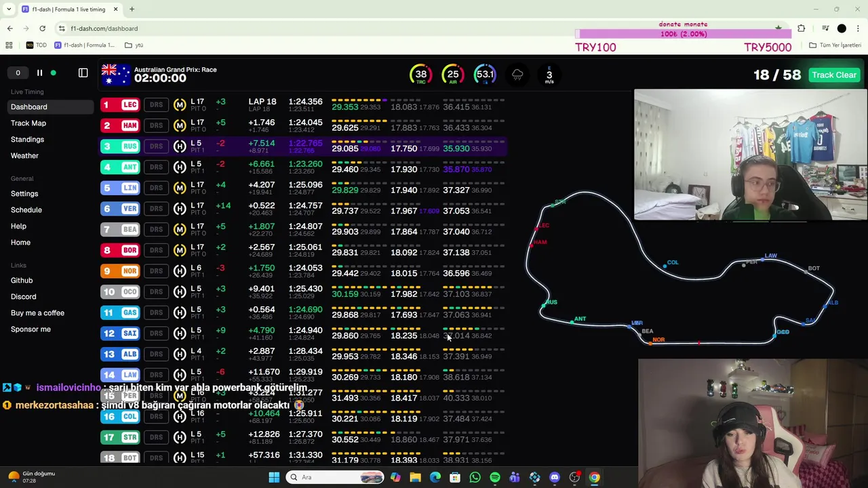868x488 pixels.
Task: Open Track Map from the sidebar
Action: (28, 123)
